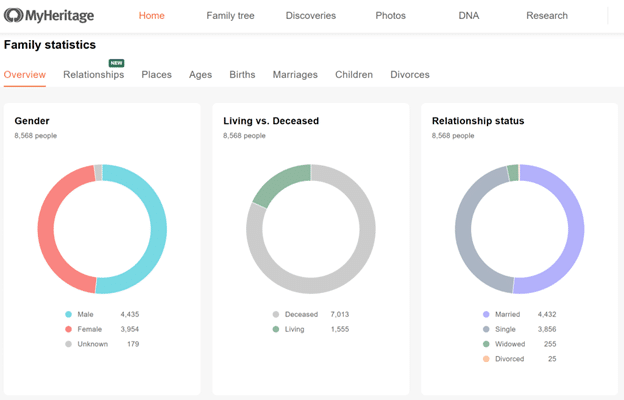
Task: Click the Male legend label
Action: tap(85, 314)
